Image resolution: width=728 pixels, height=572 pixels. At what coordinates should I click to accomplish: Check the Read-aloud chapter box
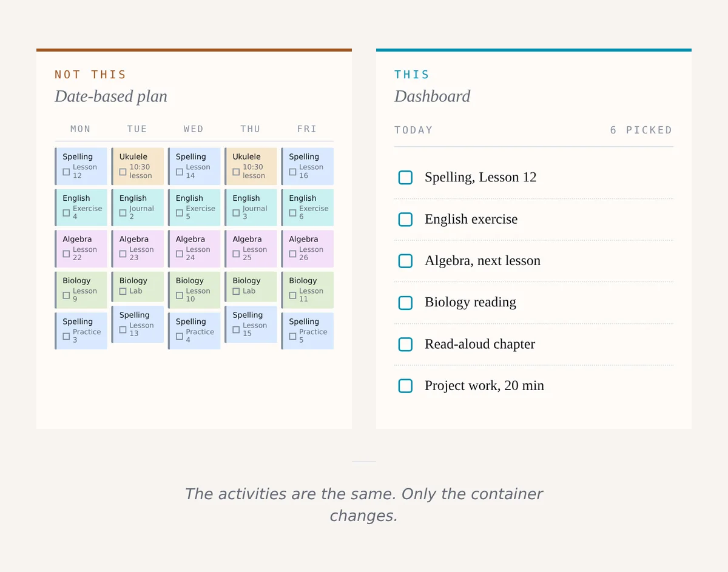(405, 345)
